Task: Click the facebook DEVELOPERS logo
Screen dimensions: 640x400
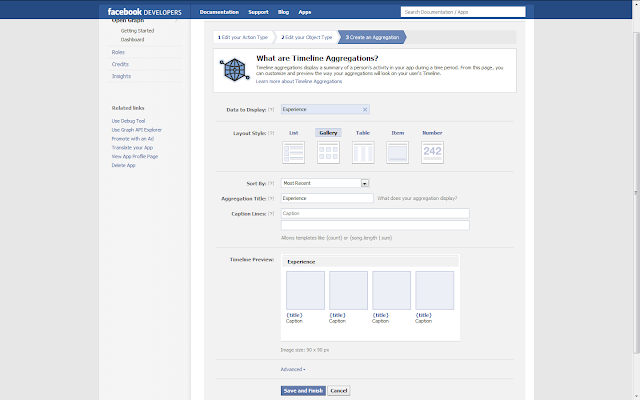Action: pos(144,12)
